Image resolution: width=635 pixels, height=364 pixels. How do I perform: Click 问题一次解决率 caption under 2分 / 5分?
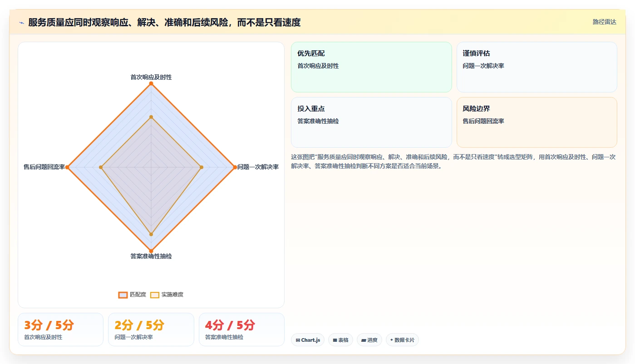[133, 337]
